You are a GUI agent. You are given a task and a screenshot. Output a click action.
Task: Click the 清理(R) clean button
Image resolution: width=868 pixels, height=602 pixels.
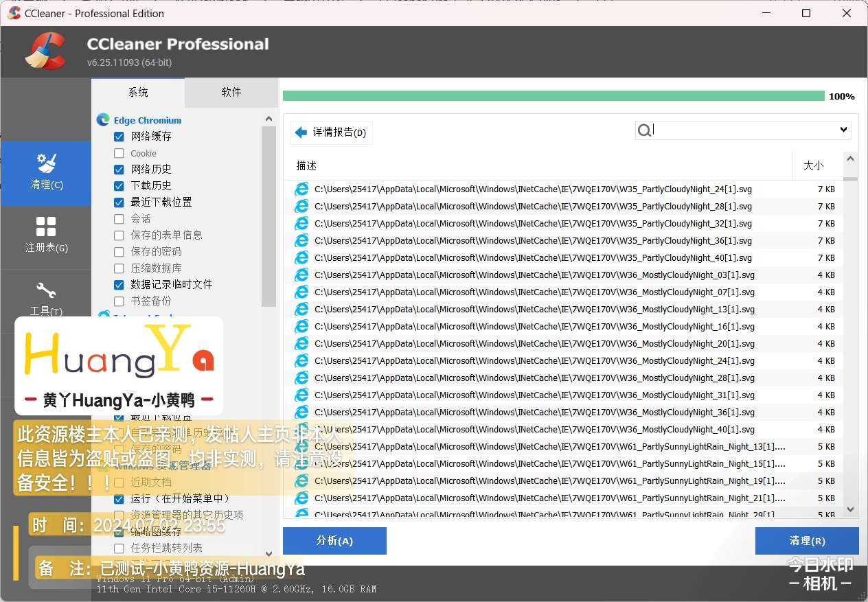click(807, 541)
